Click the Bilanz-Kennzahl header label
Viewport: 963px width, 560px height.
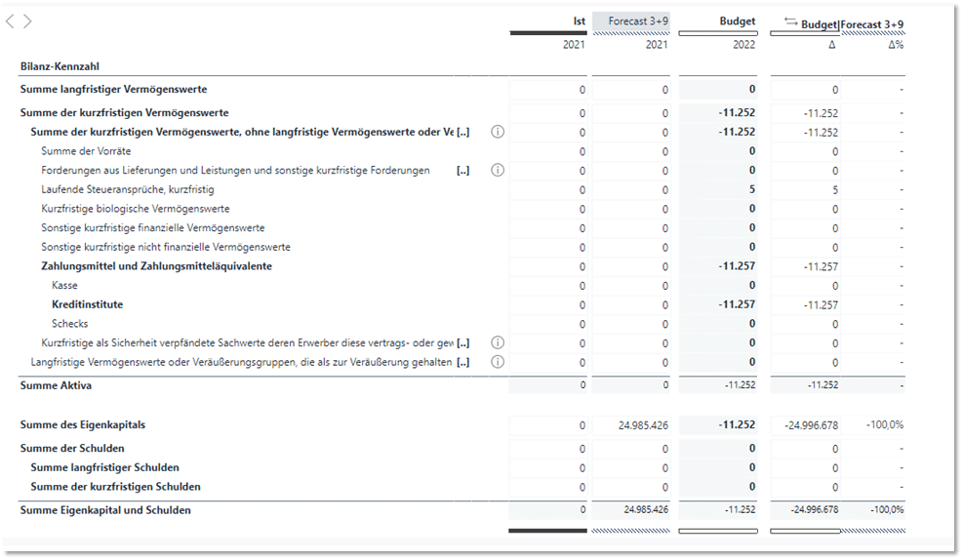(x=60, y=66)
